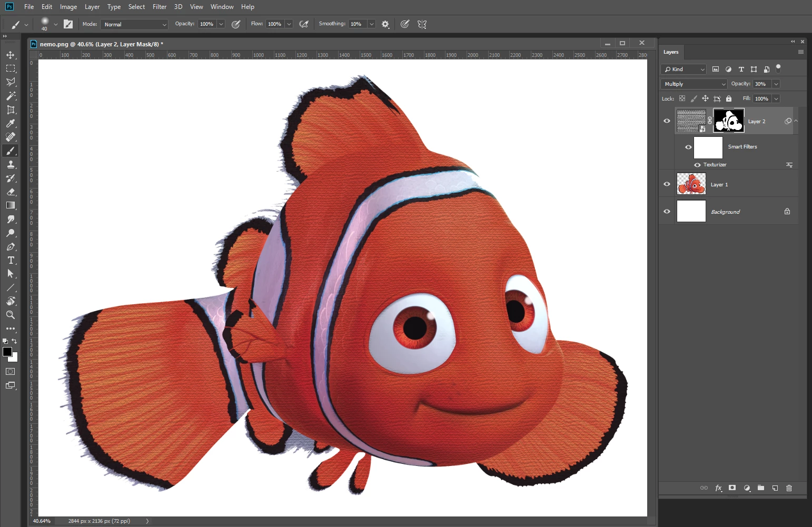Select the Move tool

pos(11,55)
